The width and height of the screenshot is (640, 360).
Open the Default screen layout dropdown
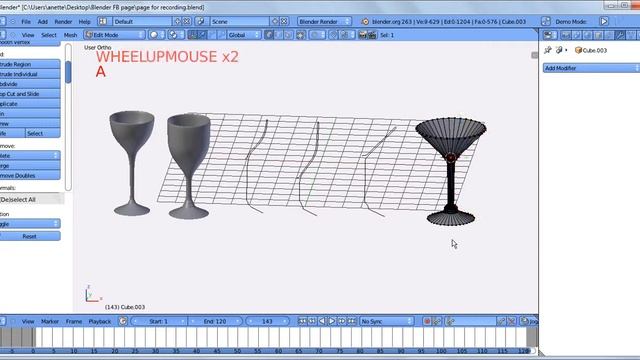(142, 22)
